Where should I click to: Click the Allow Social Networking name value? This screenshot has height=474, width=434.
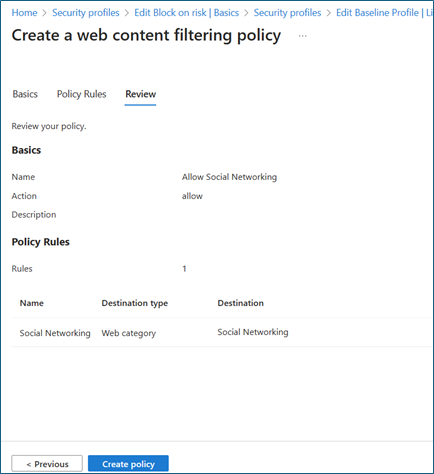(x=229, y=177)
